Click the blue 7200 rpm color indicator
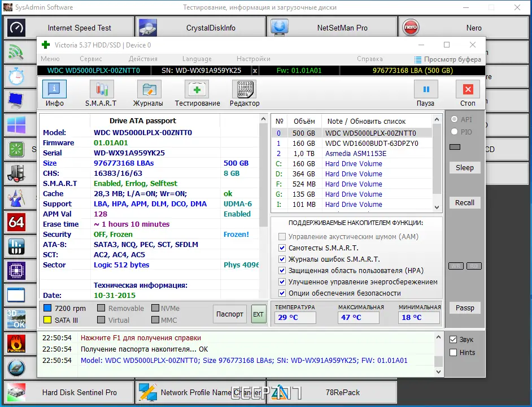This screenshot has width=532, height=407. 47,308
